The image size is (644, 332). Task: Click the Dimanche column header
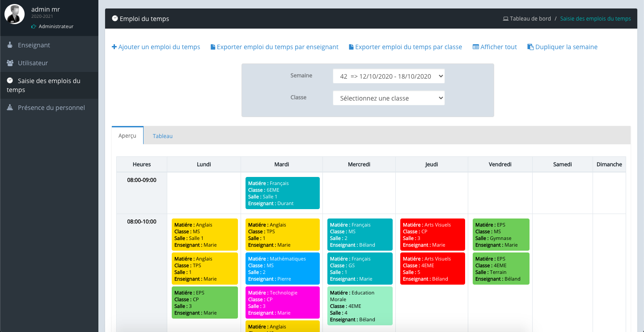[609, 164]
